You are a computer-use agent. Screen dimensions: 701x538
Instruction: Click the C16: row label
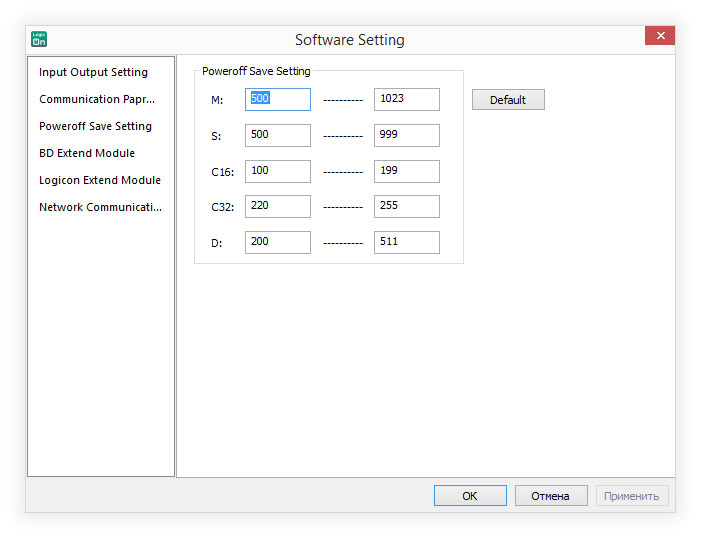pyautogui.click(x=223, y=172)
